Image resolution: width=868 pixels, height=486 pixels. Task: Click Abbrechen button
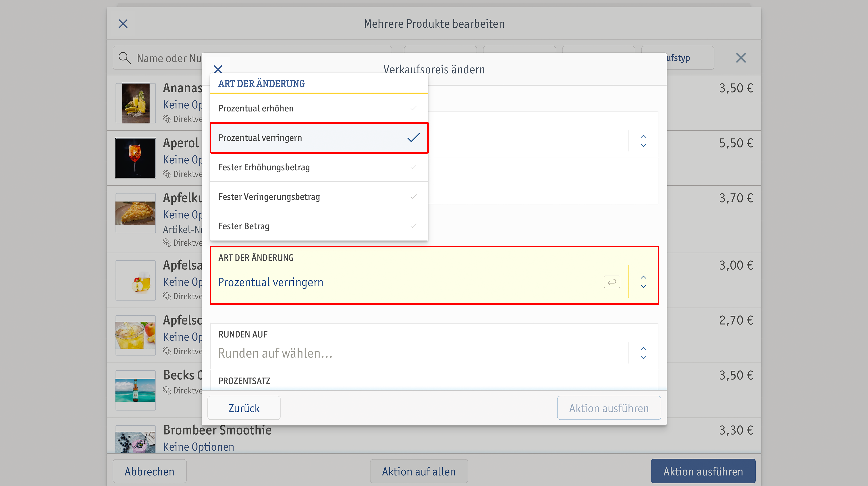(150, 471)
